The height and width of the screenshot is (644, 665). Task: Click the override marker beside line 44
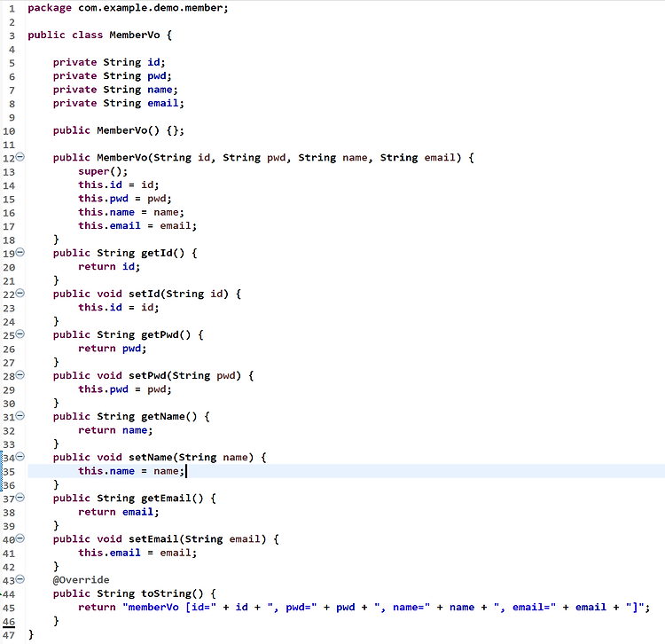coord(1,593)
